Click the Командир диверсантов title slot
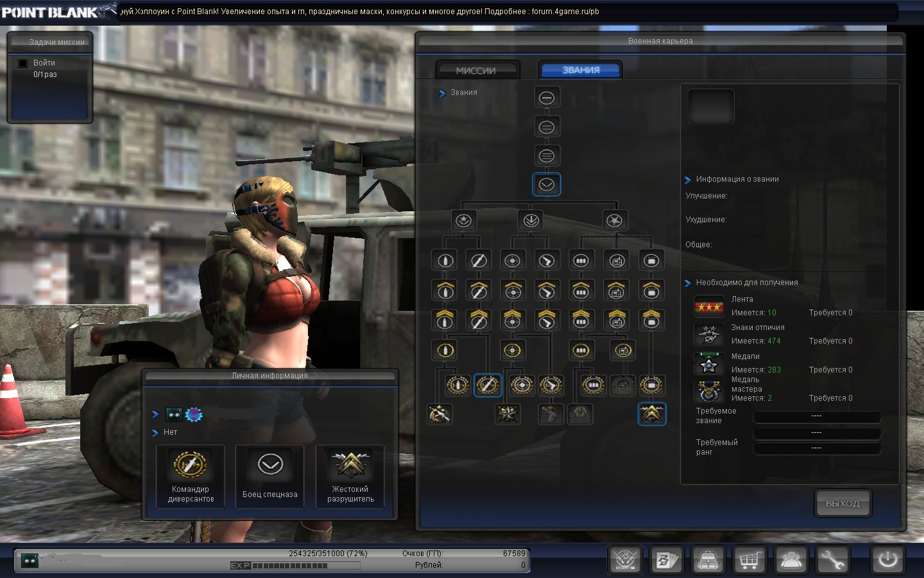This screenshot has height=578, width=924. (x=191, y=477)
